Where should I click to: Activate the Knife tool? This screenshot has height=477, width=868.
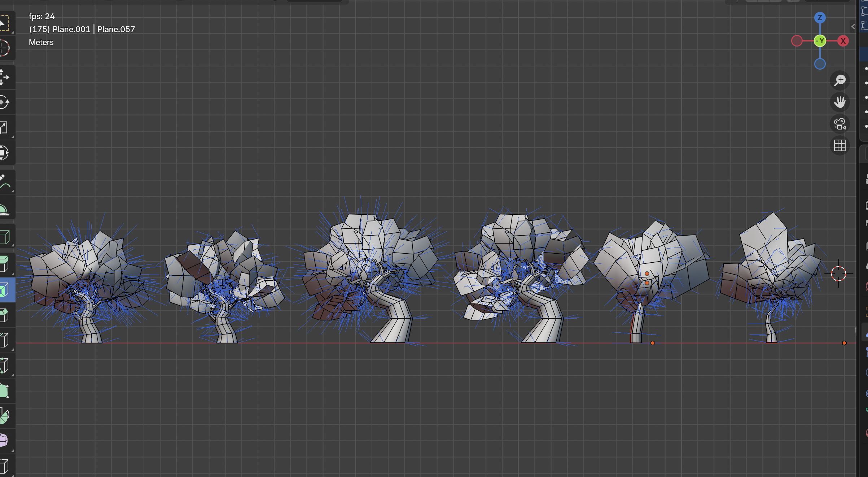coord(4,366)
